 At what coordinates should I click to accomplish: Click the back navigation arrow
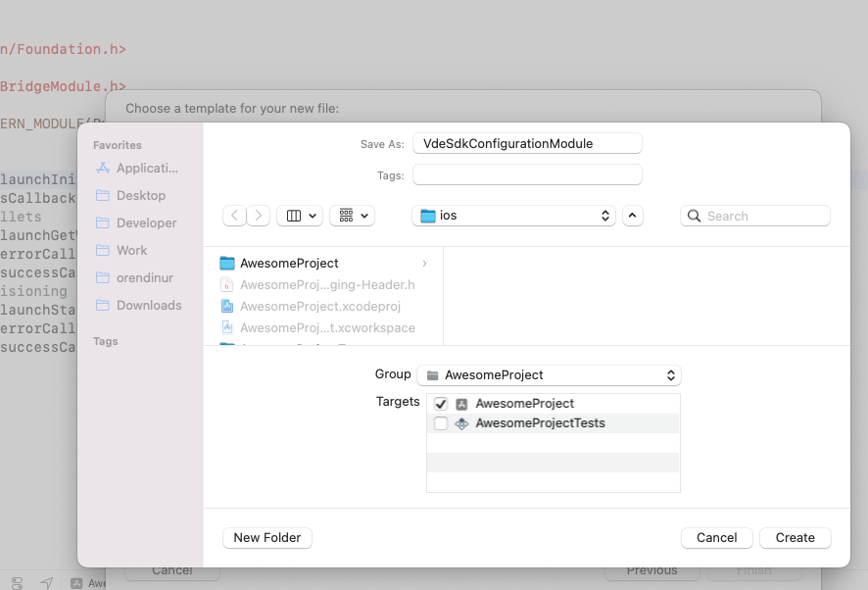234,216
